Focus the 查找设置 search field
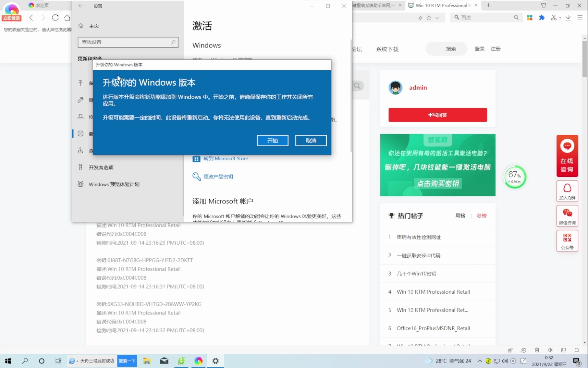588x368 pixels. 128,42
